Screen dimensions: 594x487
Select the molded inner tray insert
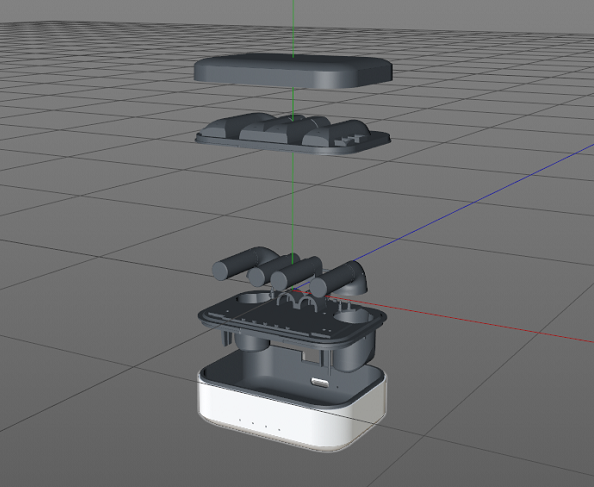point(293,134)
